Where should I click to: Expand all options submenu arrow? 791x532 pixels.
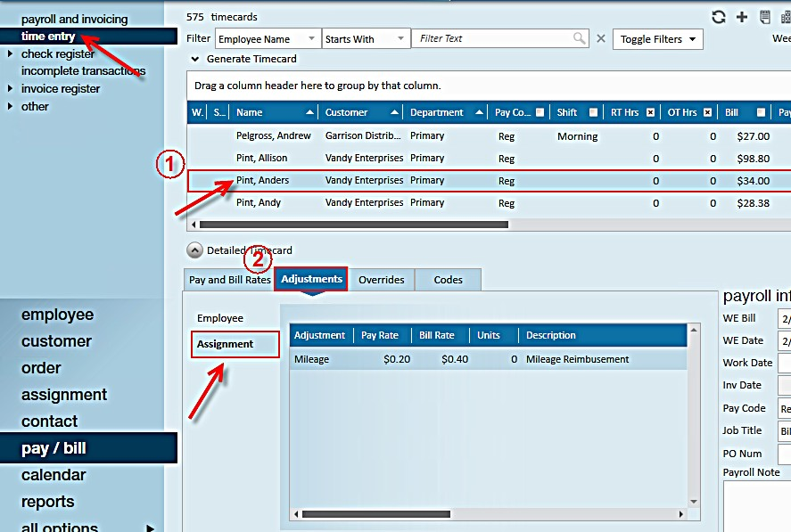(150, 528)
